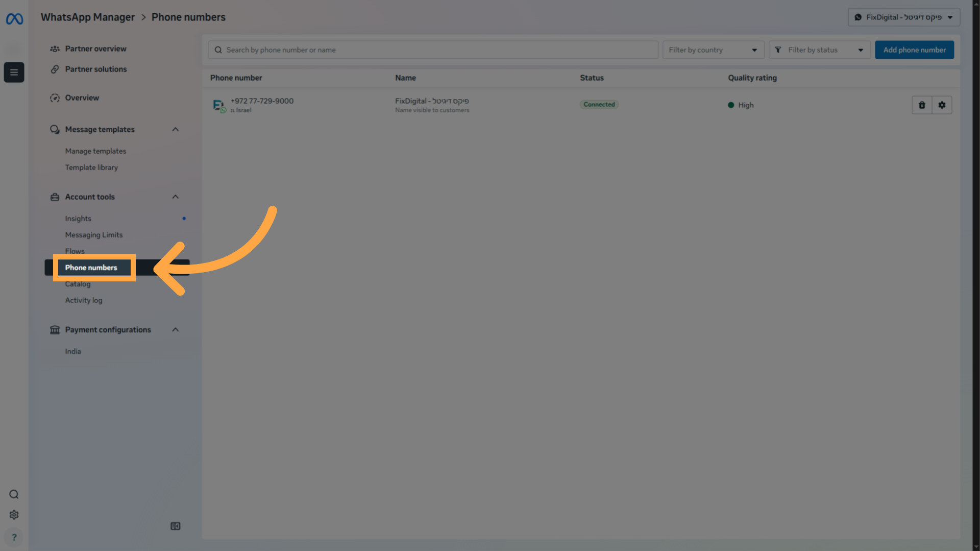
Task: Click the Message templates chat icon
Action: click(55, 129)
